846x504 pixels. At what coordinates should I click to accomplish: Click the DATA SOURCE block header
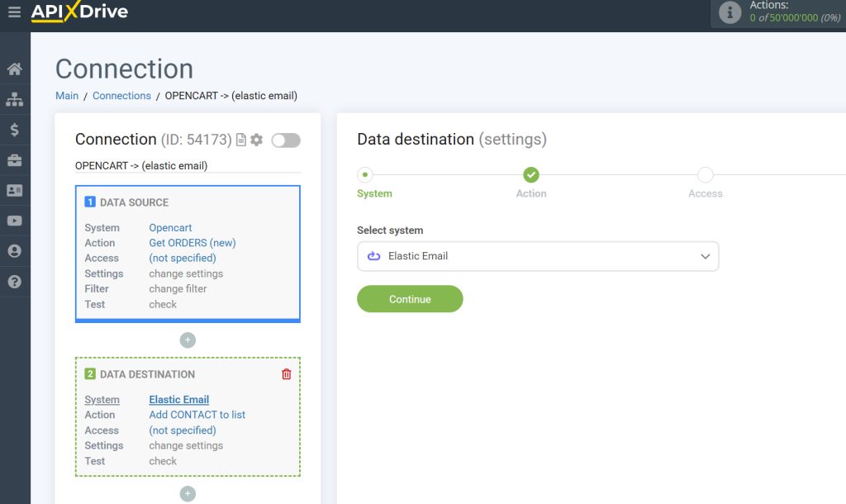coord(126,202)
